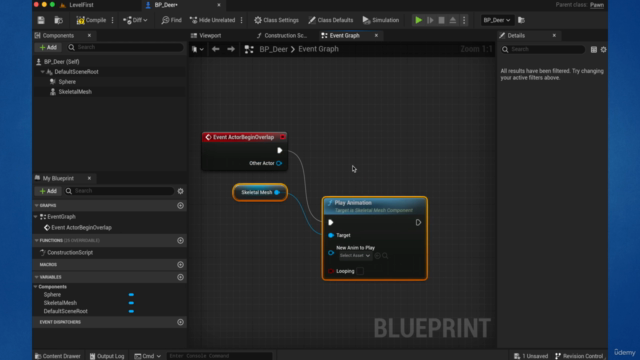The width and height of the screenshot is (640, 360).
Task: Click Add in My Blueprint panel
Action: pyautogui.click(x=48, y=191)
